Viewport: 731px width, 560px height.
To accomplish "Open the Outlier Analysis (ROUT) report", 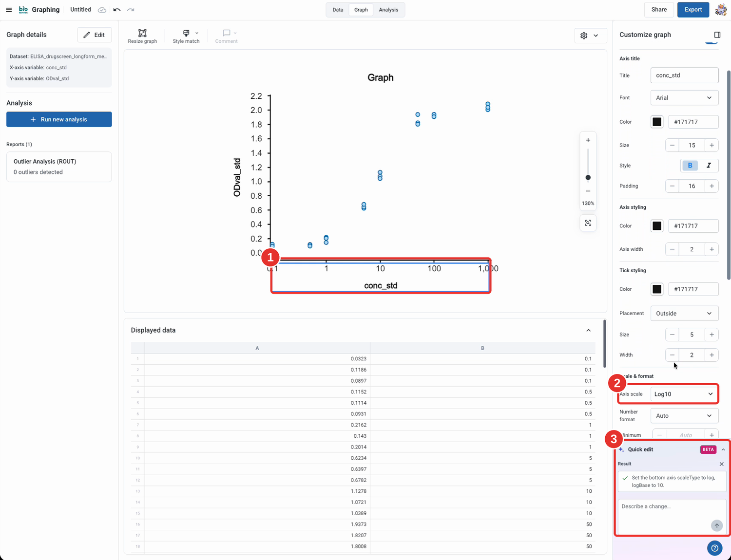I will [59, 167].
